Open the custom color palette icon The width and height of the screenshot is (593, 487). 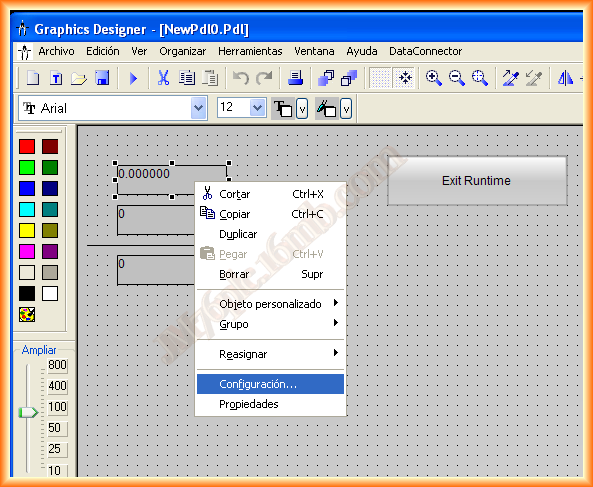(27, 314)
